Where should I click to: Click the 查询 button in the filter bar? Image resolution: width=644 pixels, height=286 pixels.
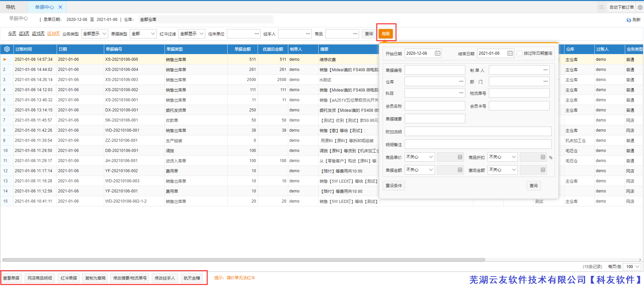tap(369, 34)
